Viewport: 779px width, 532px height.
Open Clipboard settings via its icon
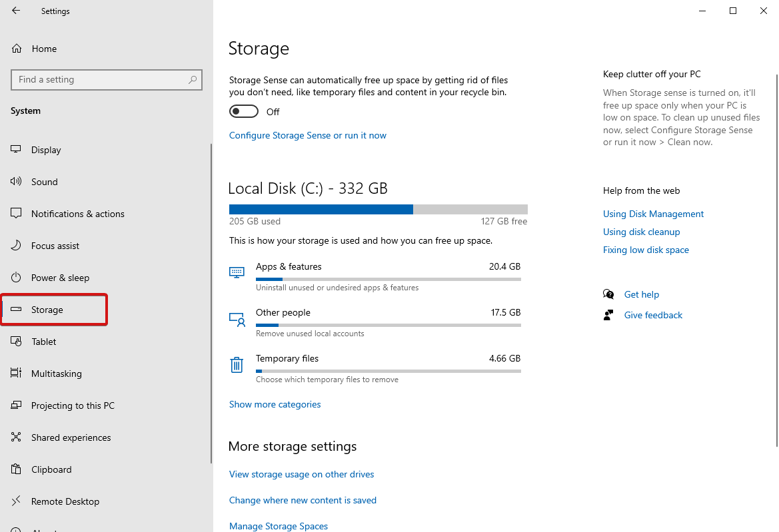(x=15, y=469)
